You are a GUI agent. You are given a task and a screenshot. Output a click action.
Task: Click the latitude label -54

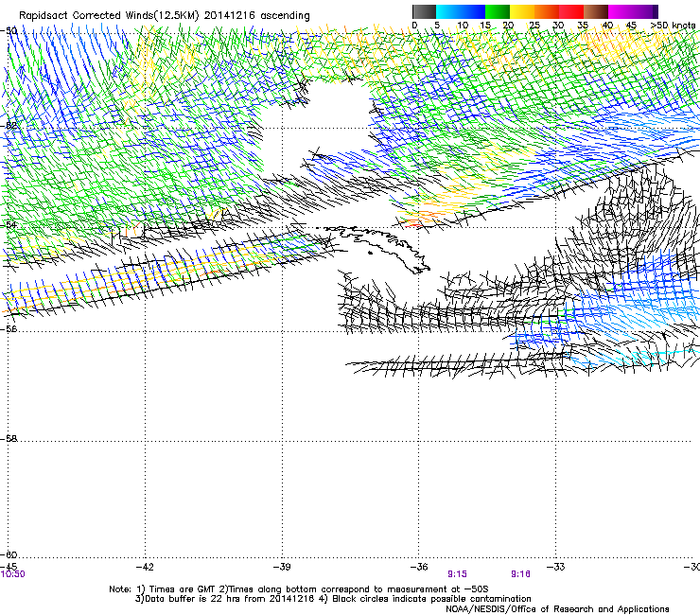pyautogui.click(x=9, y=224)
